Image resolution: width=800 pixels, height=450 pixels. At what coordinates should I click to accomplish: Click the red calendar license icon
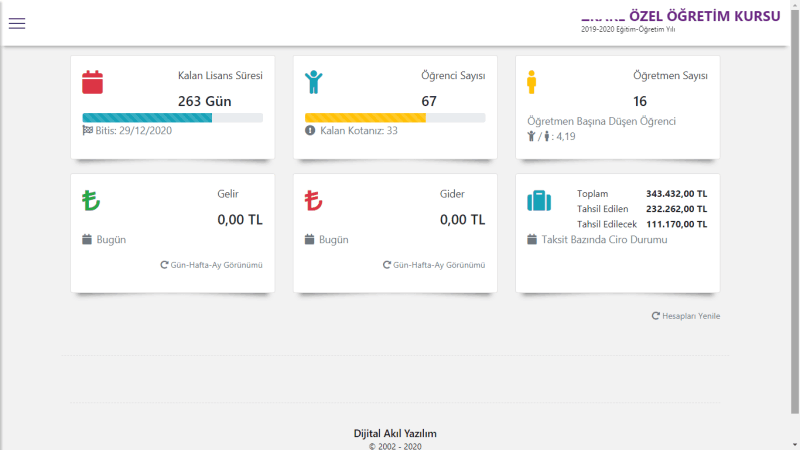pyautogui.click(x=92, y=82)
